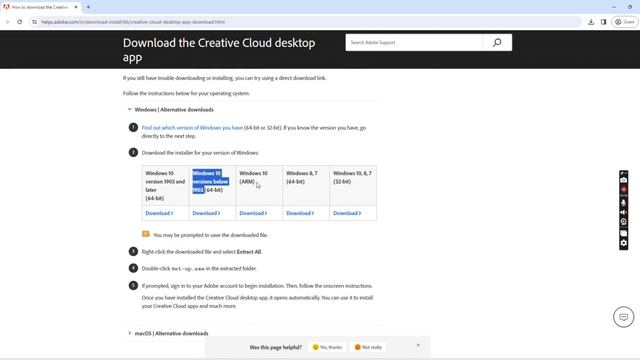Image resolution: width=640 pixels, height=360 pixels.
Task: Click the forward navigation arrow
Action: pos(7,22)
